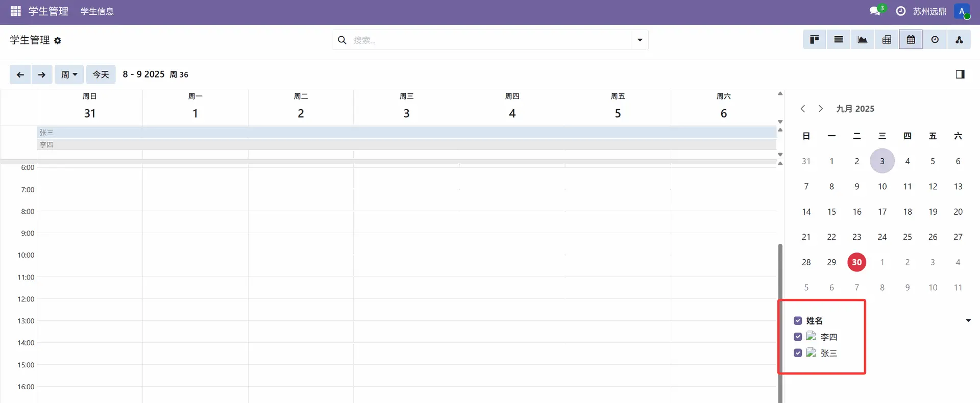Image resolution: width=980 pixels, height=403 pixels.
Task: Click the 学生管理 app menu title
Action: pyautogui.click(x=48, y=11)
